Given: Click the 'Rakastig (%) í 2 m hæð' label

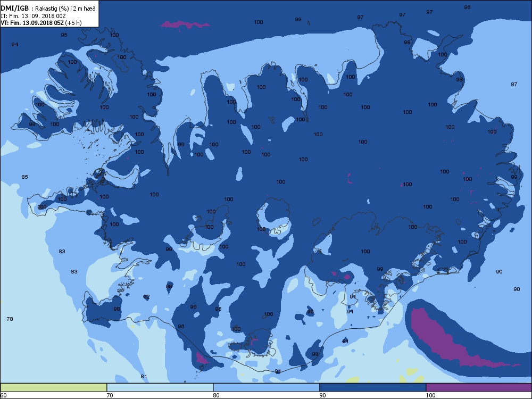Looking at the screenshot, I should [x=65, y=9].
